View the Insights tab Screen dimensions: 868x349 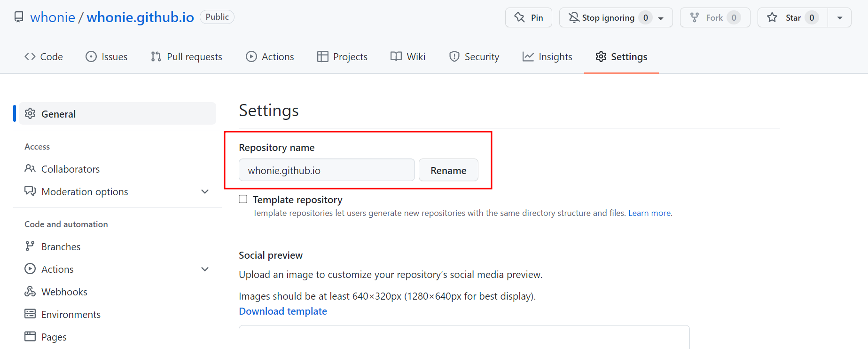point(547,56)
